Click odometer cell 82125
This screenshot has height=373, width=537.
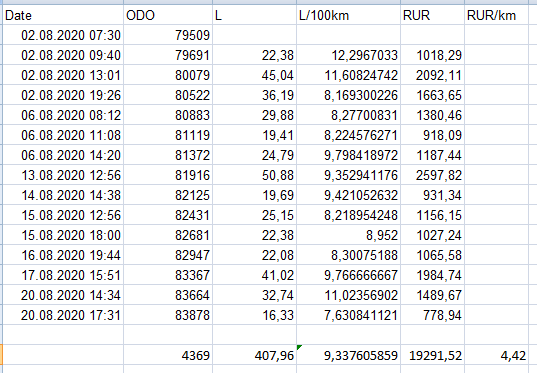pos(168,195)
